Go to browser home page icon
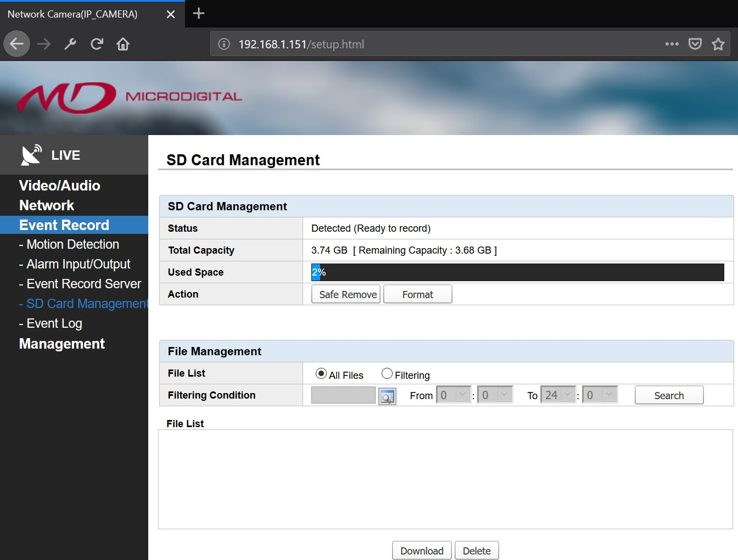 click(x=123, y=44)
